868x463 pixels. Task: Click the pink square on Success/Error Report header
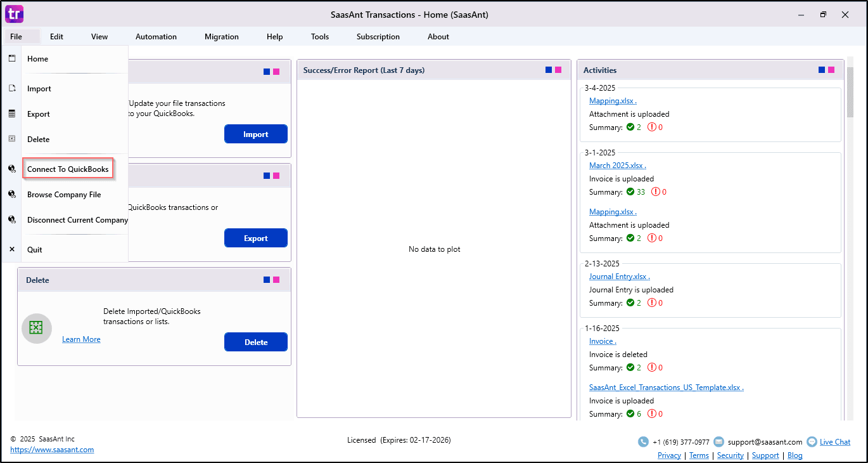pos(558,70)
